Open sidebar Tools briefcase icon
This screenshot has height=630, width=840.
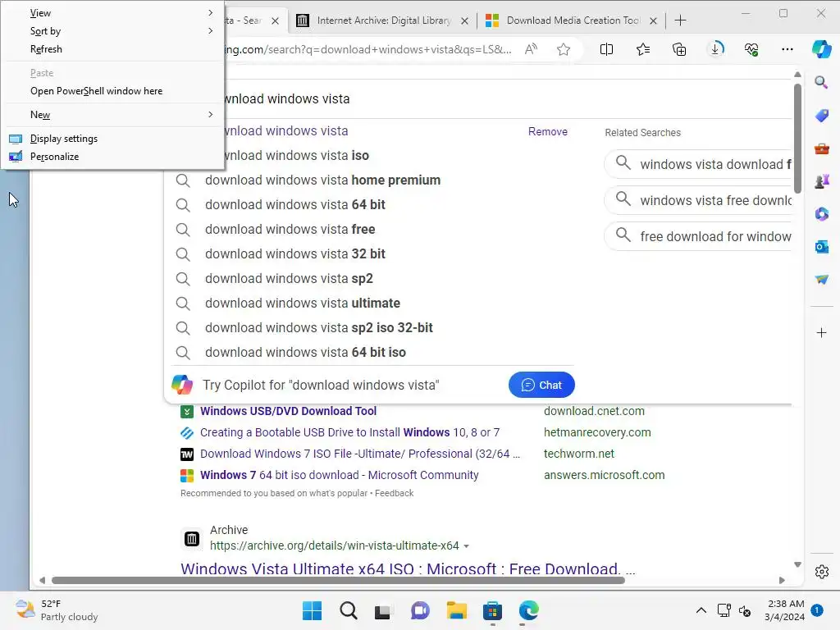821,148
